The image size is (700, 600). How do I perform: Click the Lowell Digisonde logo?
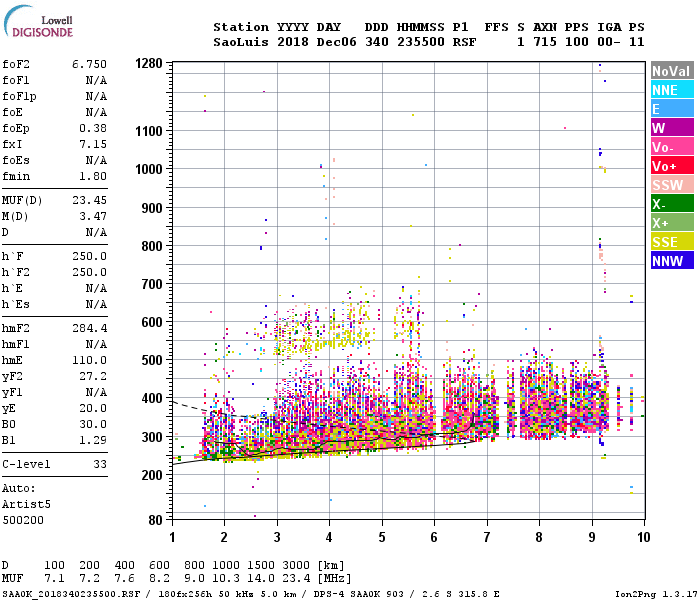pyautogui.click(x=38, y=21)
